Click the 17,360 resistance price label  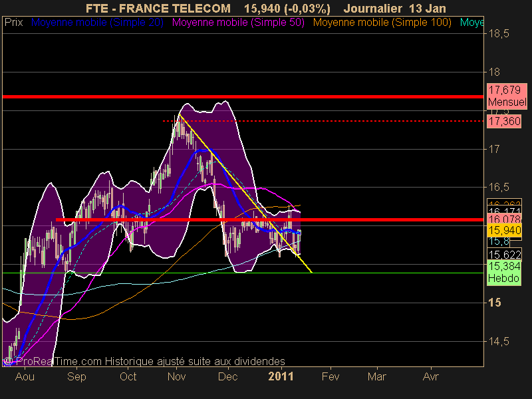[504, 121]
